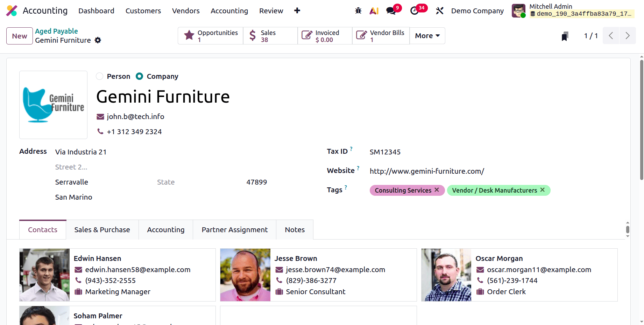Click the Opportunities star icon
The height and width of the screenshot is (325, 644).
tap(189, 35)
